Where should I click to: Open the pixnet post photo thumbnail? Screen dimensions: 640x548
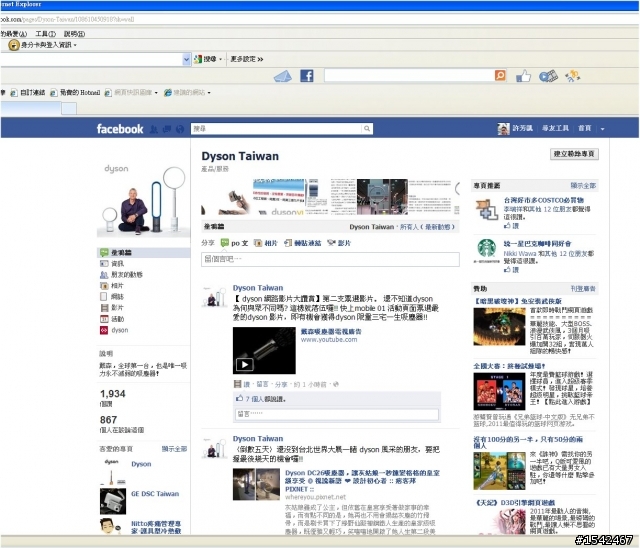tap(256, 484)
